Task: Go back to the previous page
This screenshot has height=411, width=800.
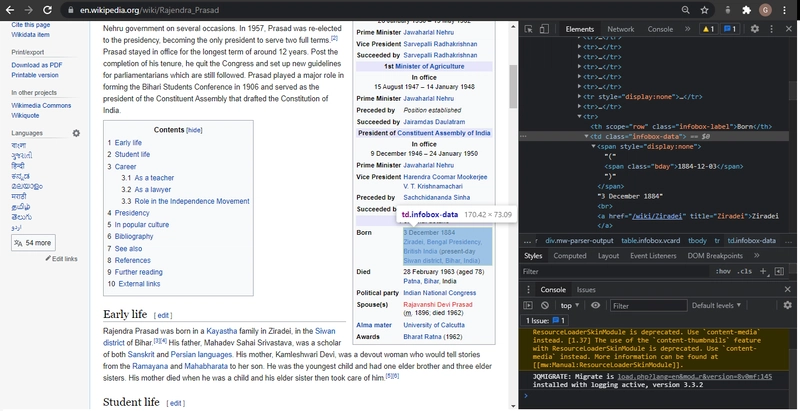Action: (x=10, y=10)
